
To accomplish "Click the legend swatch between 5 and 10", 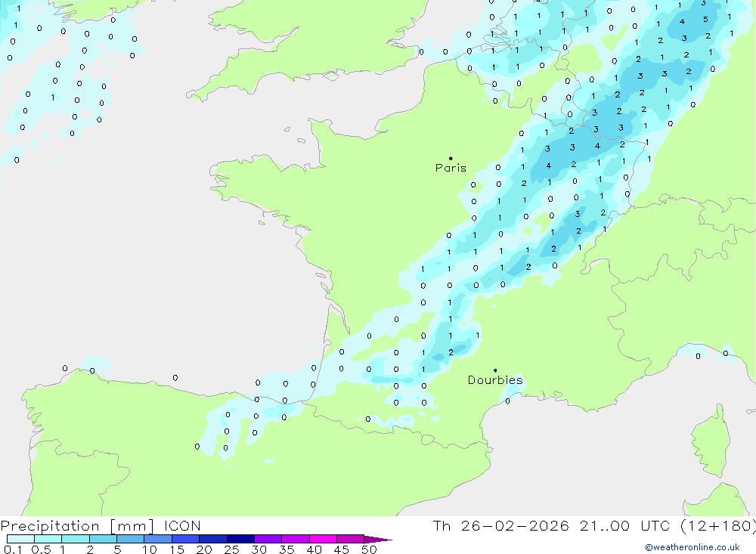I will (130, 539).
